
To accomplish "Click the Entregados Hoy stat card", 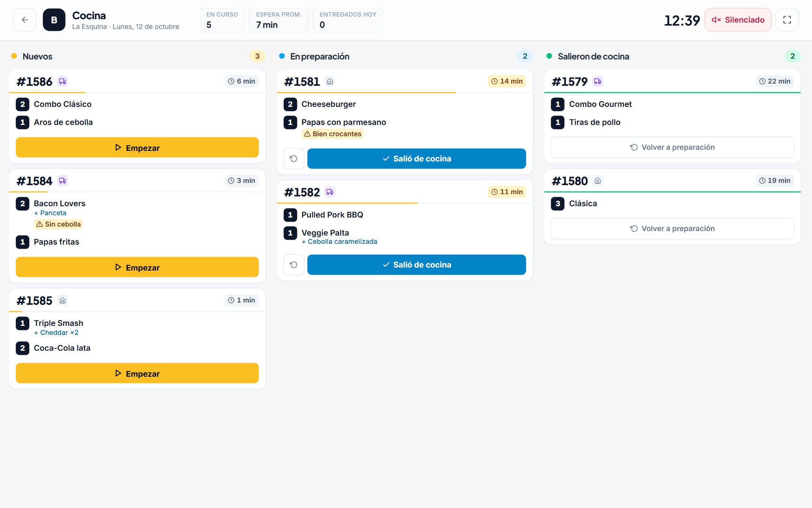I will (348, 20).
